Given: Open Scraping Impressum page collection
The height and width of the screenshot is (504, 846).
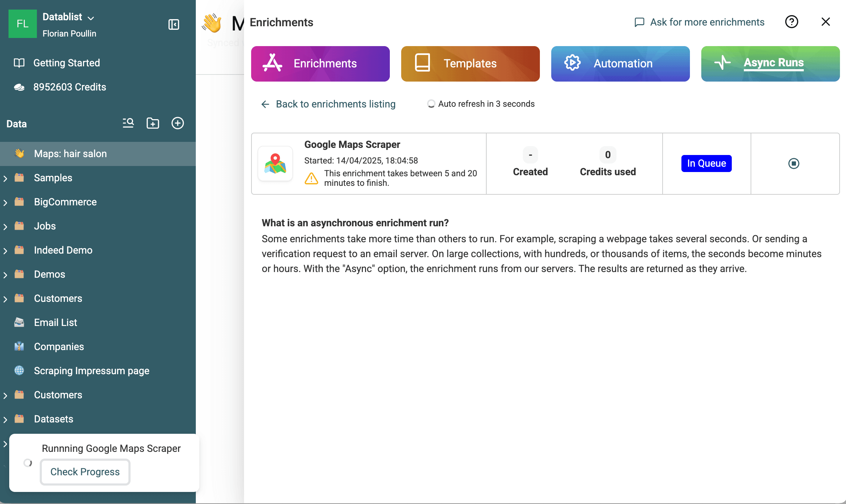Looking at the screenshot, I should [92, 371].
